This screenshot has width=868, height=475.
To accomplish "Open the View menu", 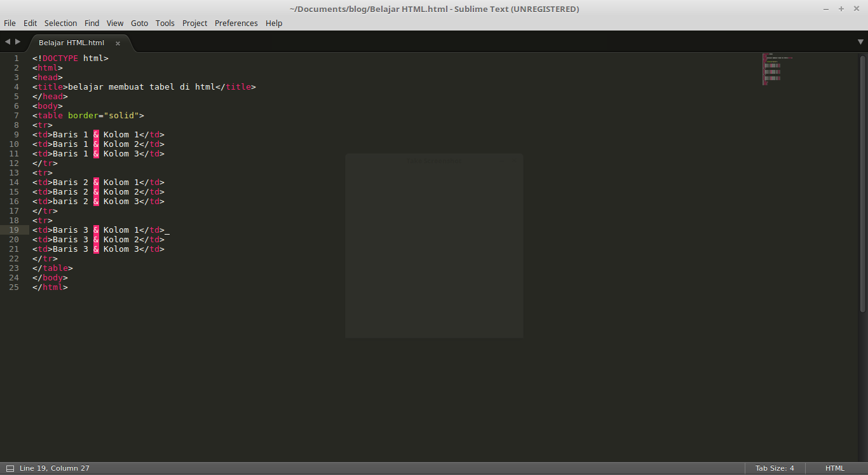I will tap(115, 23).
